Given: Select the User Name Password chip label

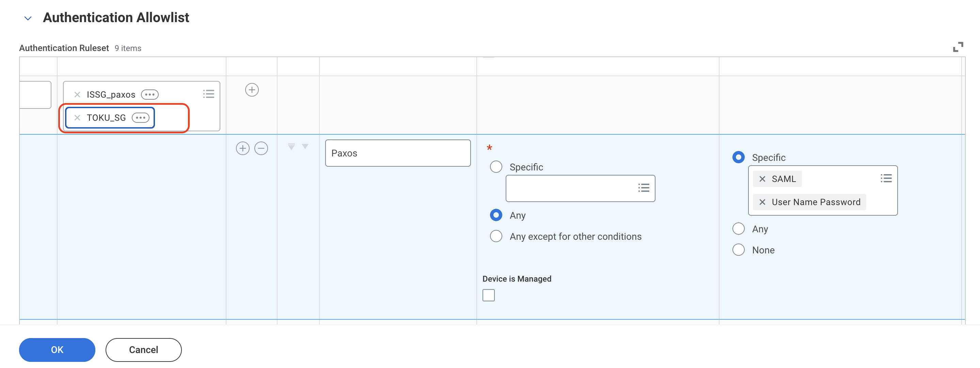Looking at the screenshot, I should [816, 202].
